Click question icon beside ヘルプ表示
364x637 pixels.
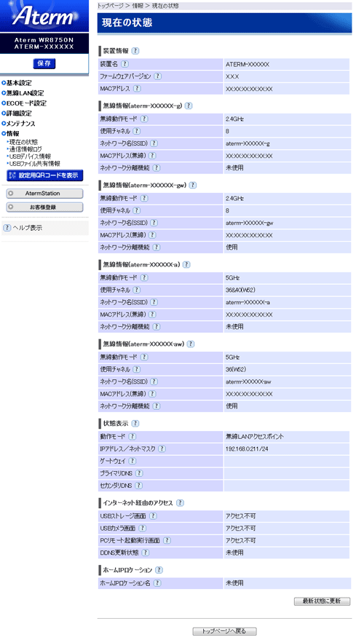click(x=7, y=229)
